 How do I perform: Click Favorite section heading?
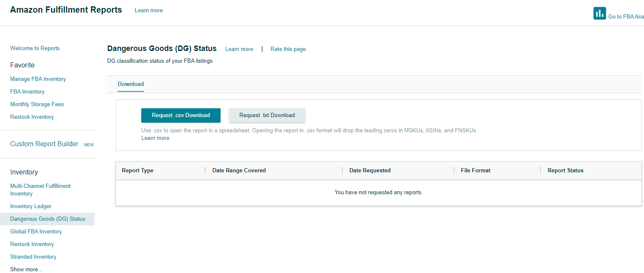[x=22, y=65]
